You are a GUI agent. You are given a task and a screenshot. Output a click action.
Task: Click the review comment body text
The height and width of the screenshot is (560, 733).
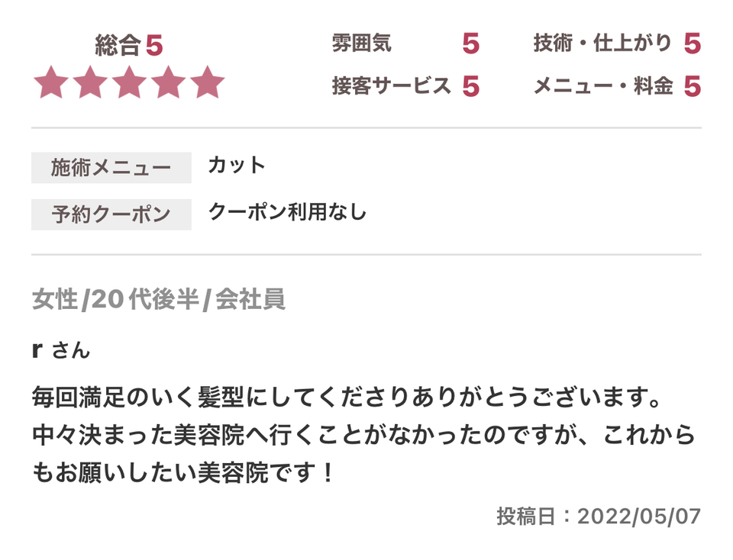coord(363,436)
